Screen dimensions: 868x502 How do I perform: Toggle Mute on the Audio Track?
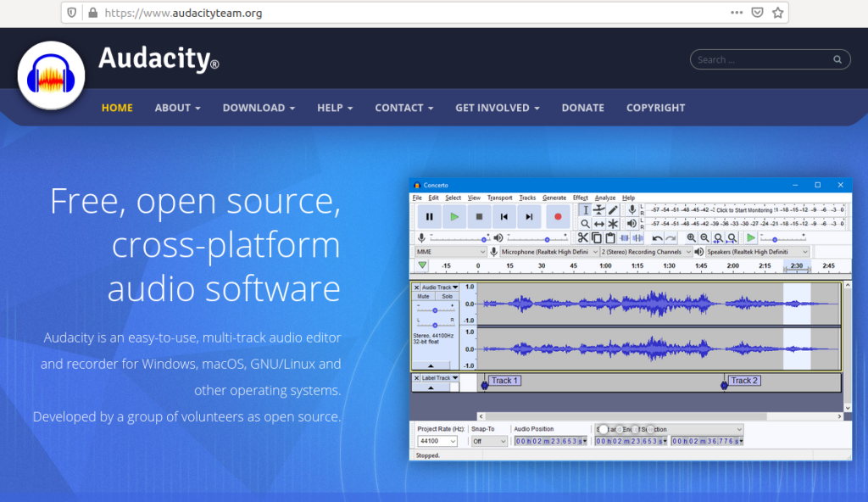pos(424,297)
